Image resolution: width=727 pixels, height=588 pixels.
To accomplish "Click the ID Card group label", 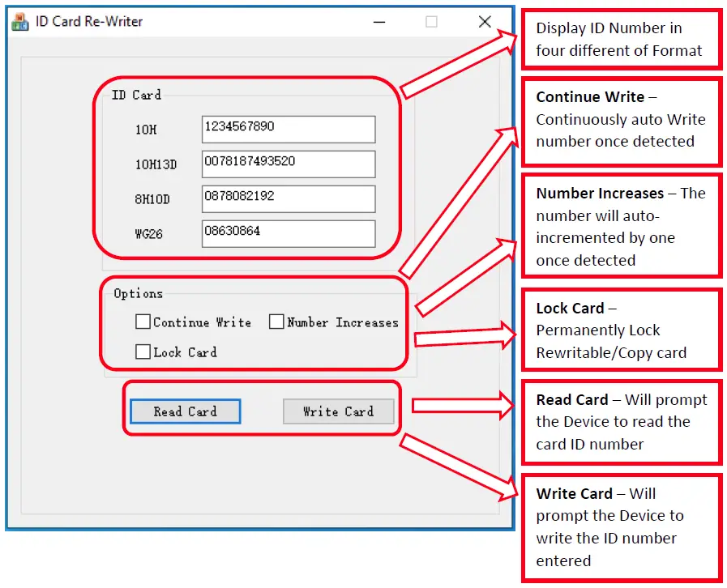I will tap(135, 95).
